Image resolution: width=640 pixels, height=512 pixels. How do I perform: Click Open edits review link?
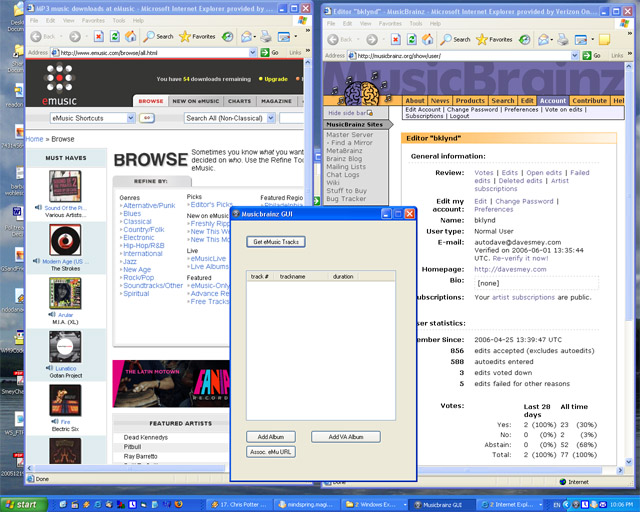tap(544, 173)
